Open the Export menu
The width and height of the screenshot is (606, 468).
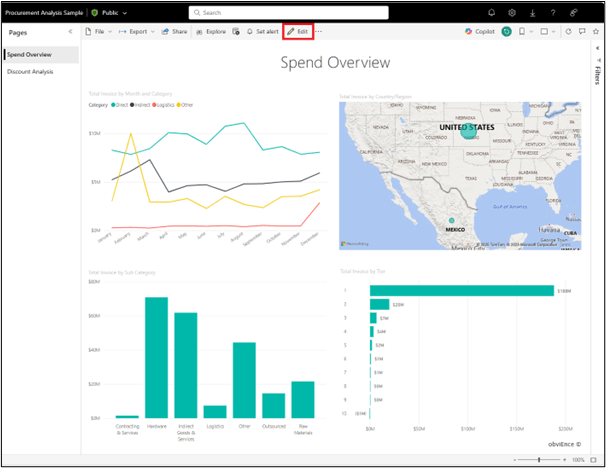136,32
